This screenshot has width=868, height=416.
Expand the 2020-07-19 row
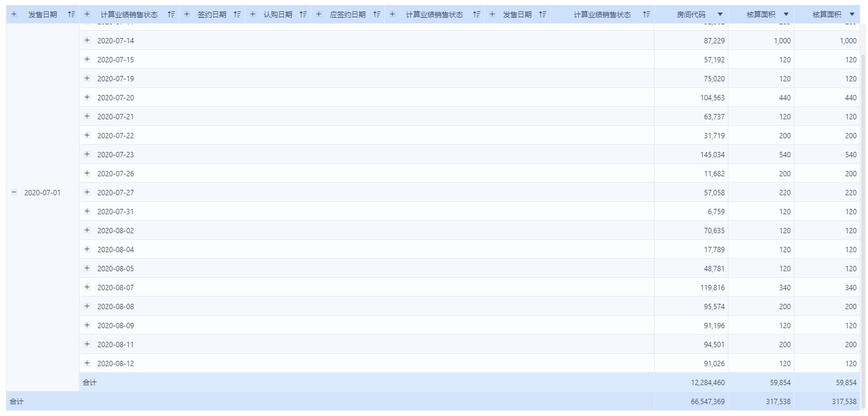87,78
